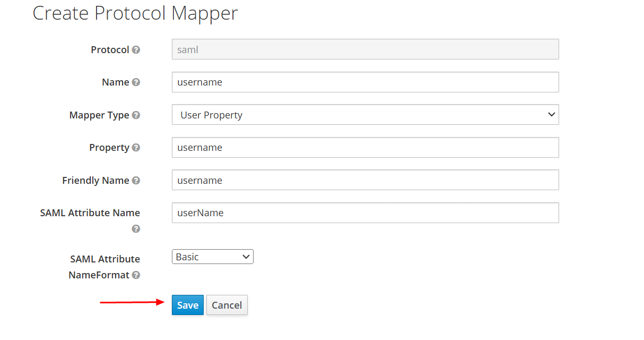Click into the Property text field
Viewport: 644px width, 340px height.
tap(365, 148)
